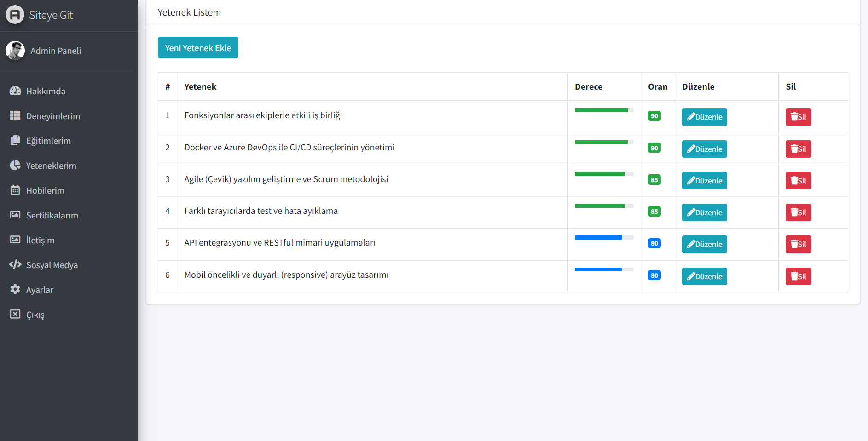
Task: Click the Admin Paneli avatar picture
Action: coord(15,51)
